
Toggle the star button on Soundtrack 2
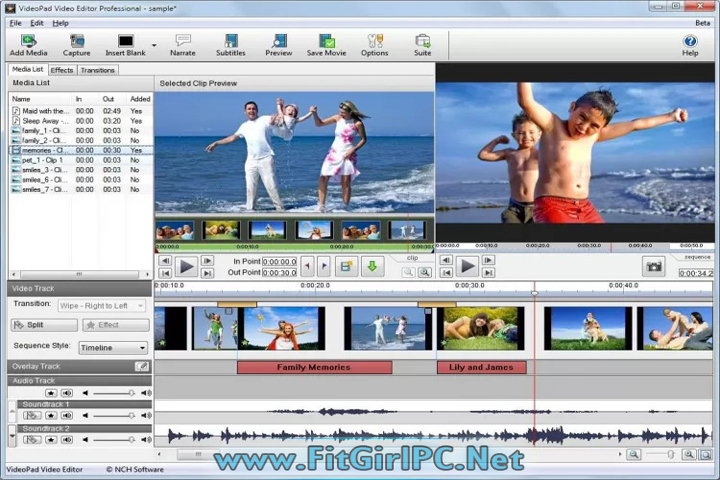click(50, 439)
